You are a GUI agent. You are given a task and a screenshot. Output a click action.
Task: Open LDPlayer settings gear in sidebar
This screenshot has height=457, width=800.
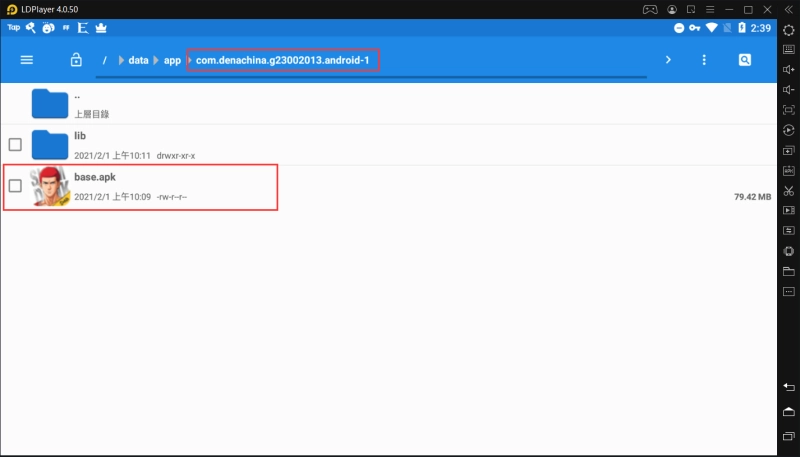tap(788, 30)
